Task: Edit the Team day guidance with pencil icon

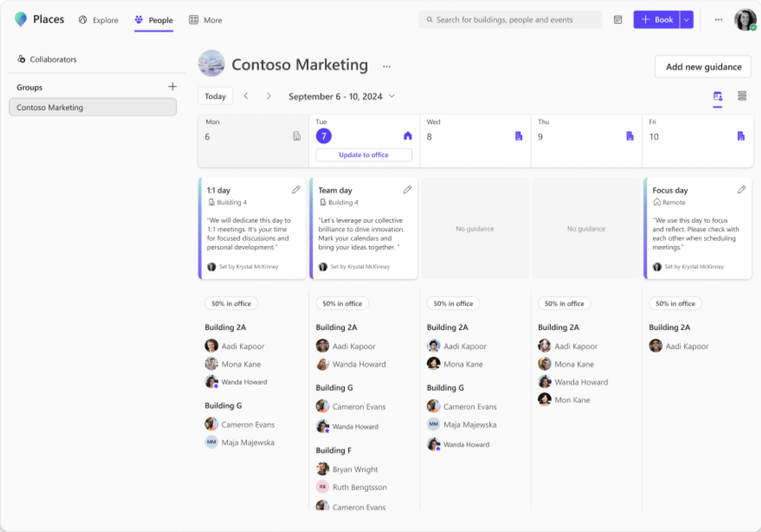Action: tap(407, 189)
